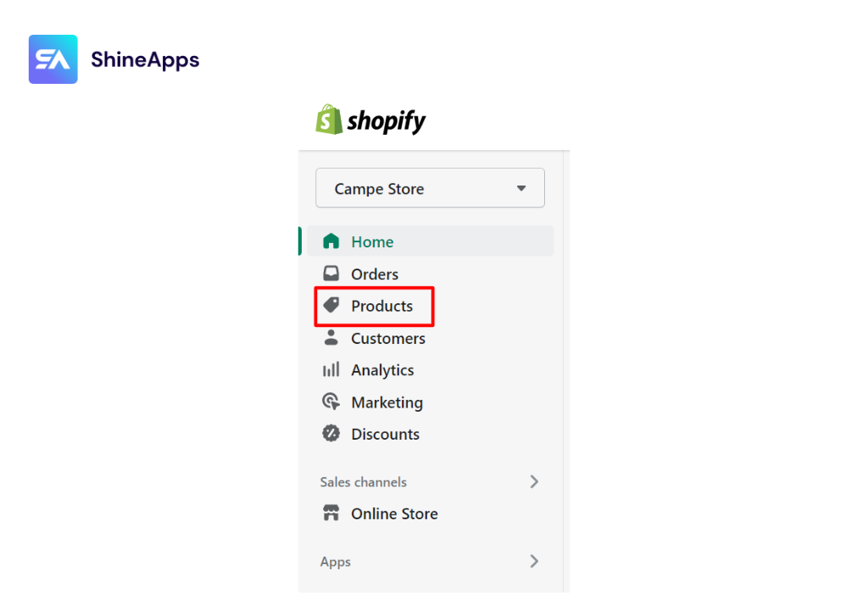Go to Home in sidebar
This screenshot has height=593, width=868.
430,241
